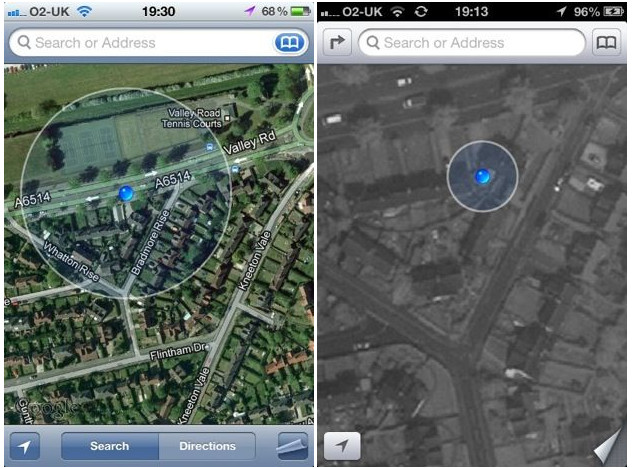Image resolution: width=636 pixels, height=468 pixels.
Task: Select the blue location dot on left map
Action: 126,193
